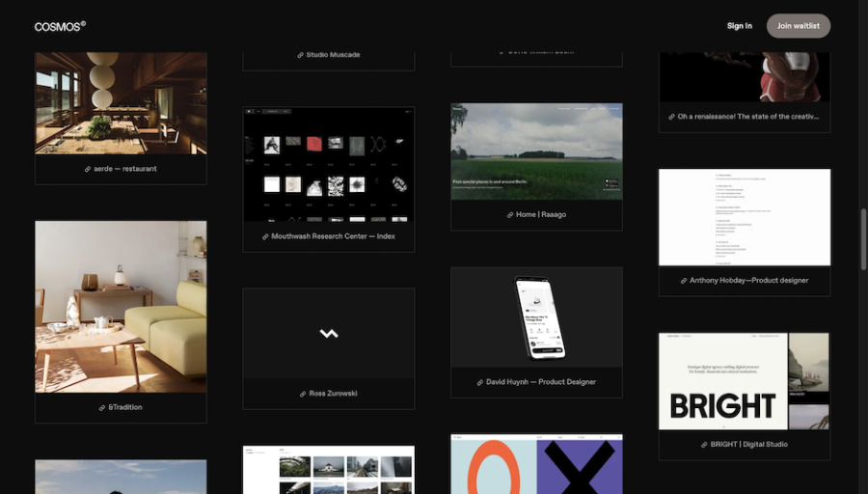Open Mouthwash Research Center index thumbnail
Image resolution: width=868 pixels, height=494 pixels.
329,164
